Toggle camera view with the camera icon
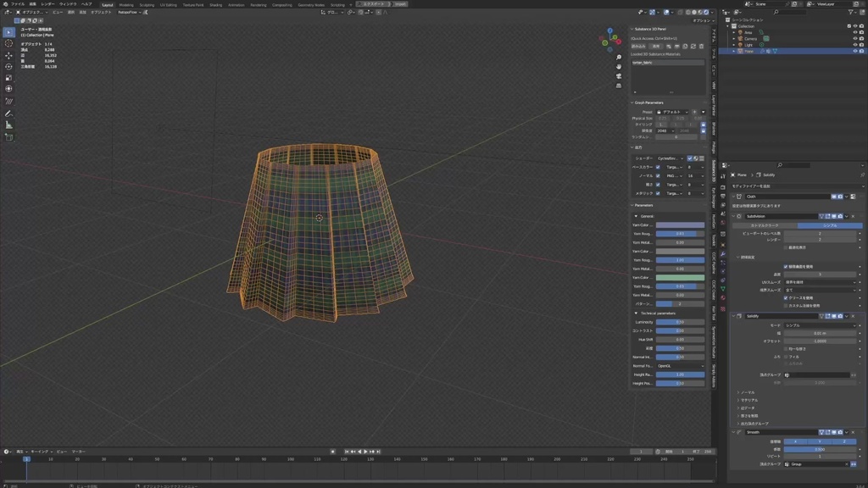This screenshot has width=868, height=488. pyautogui.click(x=618, y=75)
